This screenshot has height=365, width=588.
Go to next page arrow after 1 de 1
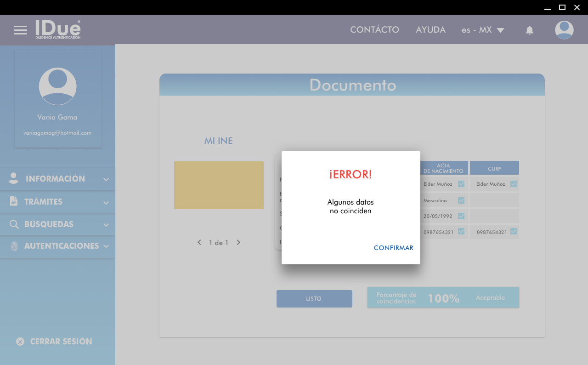(238, 242)
